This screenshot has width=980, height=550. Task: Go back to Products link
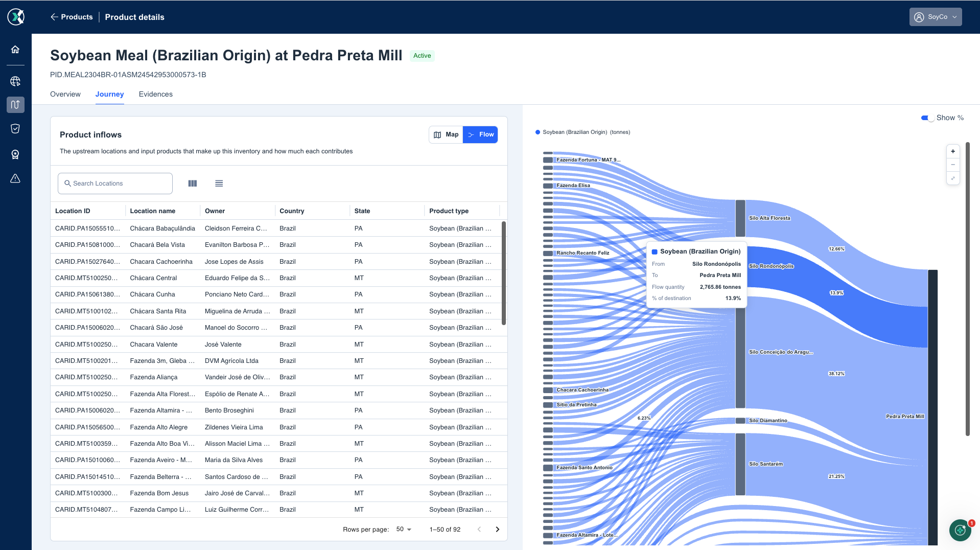tap(77, 17)
